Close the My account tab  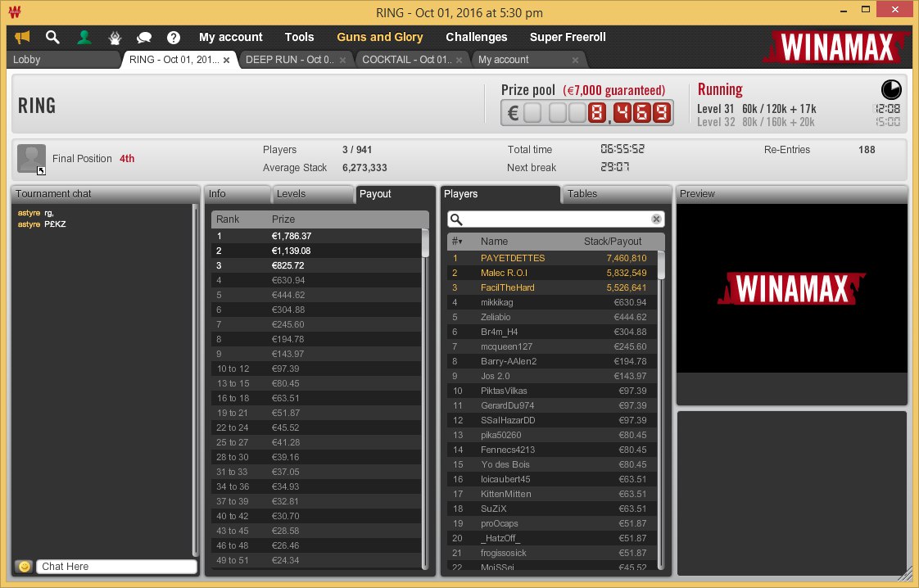pos(575,60)
